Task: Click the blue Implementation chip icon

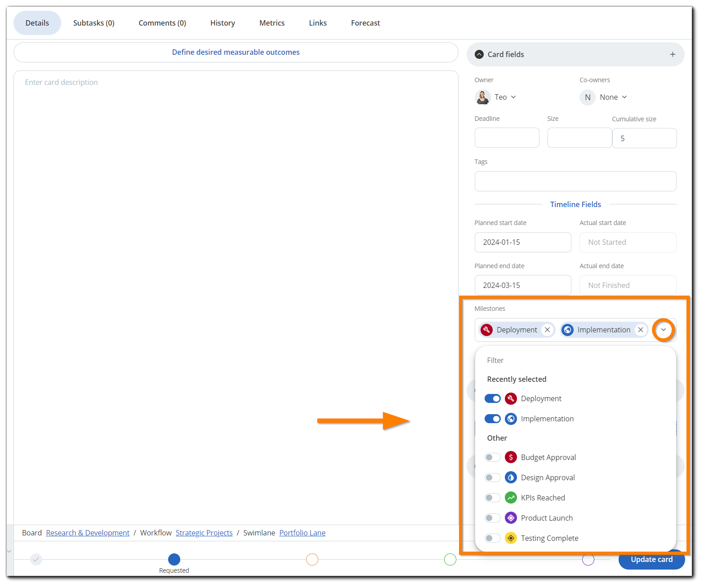Action: [568, 330]
